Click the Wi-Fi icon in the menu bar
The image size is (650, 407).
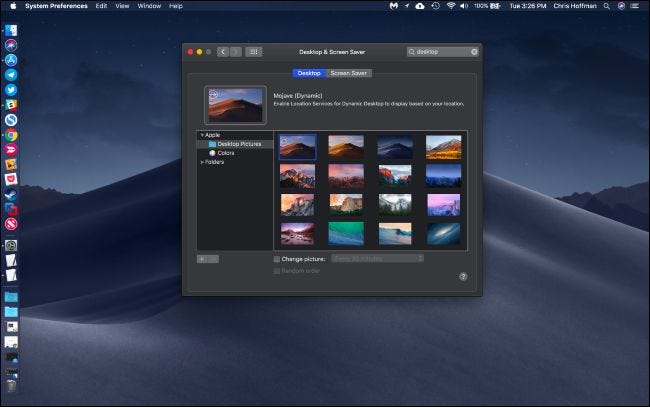[450, 6]
